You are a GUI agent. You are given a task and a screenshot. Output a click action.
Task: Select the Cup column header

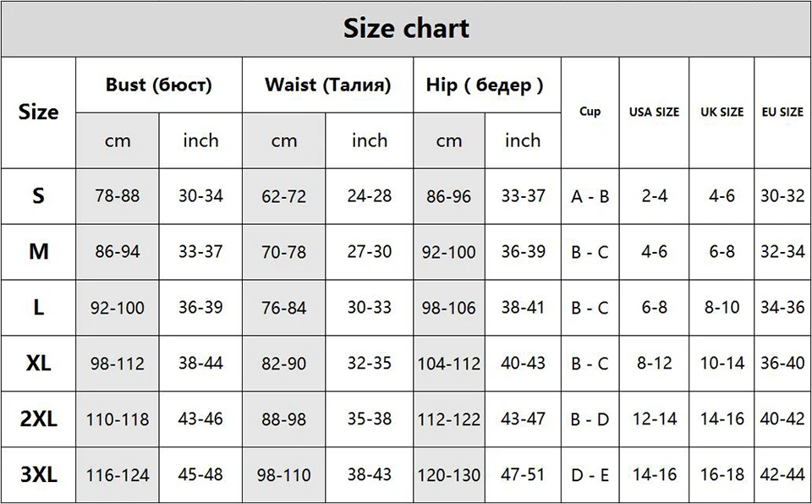(590, 112)
